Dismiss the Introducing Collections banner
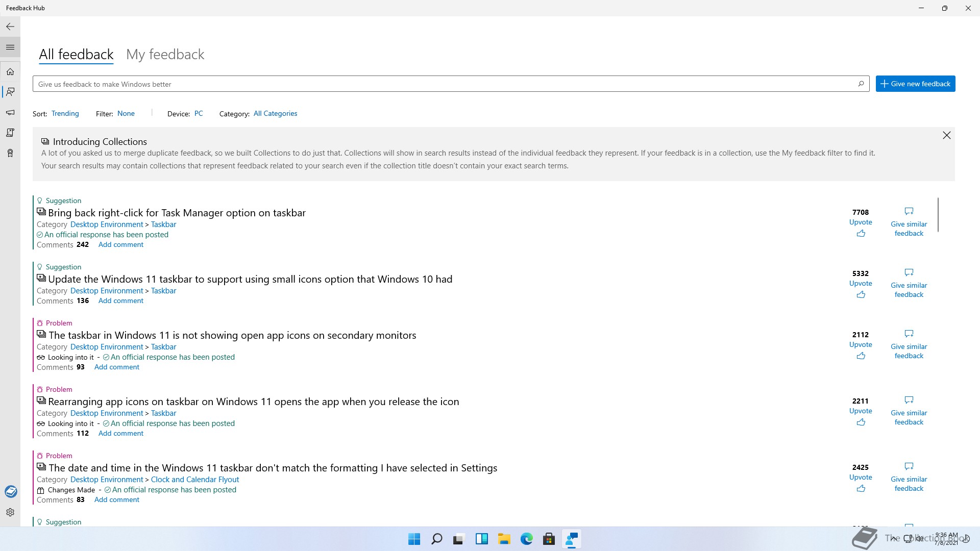 (x=946, y=135)
